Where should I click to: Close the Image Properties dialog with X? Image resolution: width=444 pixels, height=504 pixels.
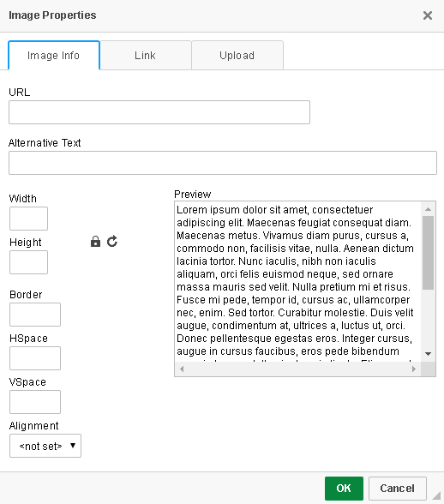(x=427, y=15)
